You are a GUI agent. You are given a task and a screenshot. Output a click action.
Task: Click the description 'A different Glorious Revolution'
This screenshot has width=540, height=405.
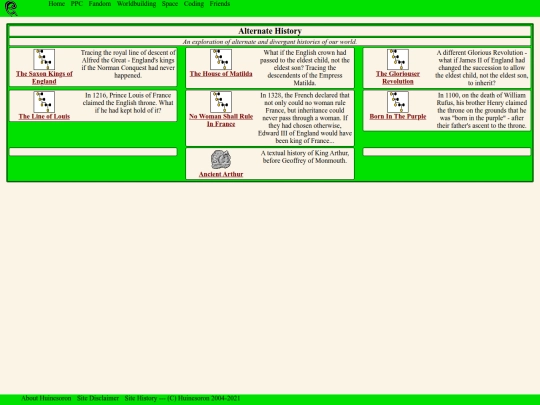tap(481, 68)
